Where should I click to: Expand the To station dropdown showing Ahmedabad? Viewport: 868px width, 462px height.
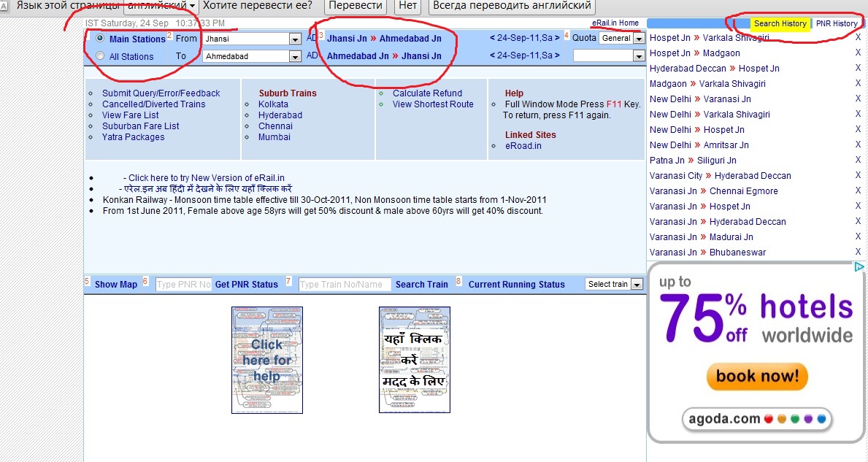click(295, 57)
